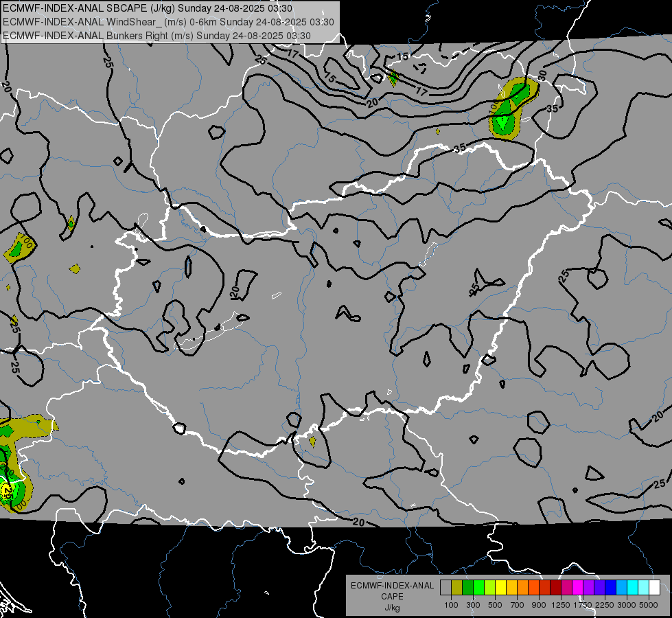Click the legend value 900
672x618 pixels.
(x=539, y=605)
